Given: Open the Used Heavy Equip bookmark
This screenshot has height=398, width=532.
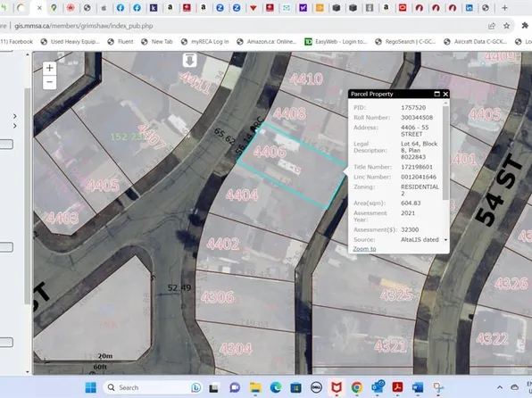Looking at the screenshot, I should (x=71, y=42).
